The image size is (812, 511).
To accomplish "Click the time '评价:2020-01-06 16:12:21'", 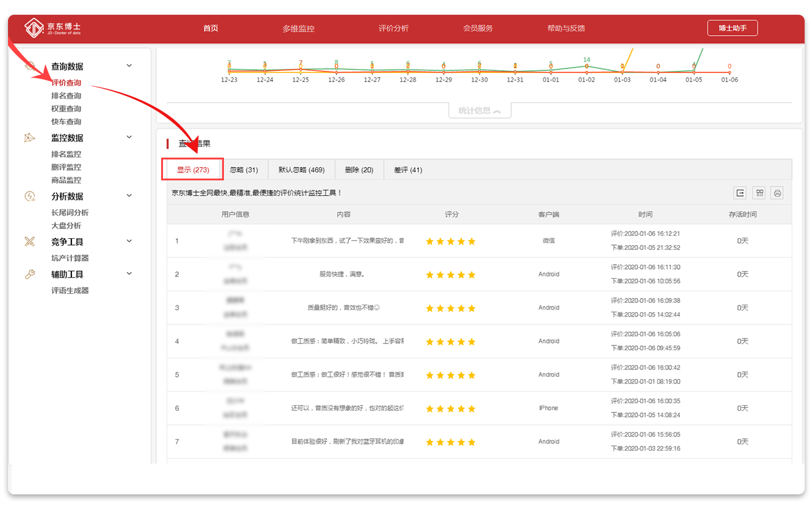I will point(645,234).
